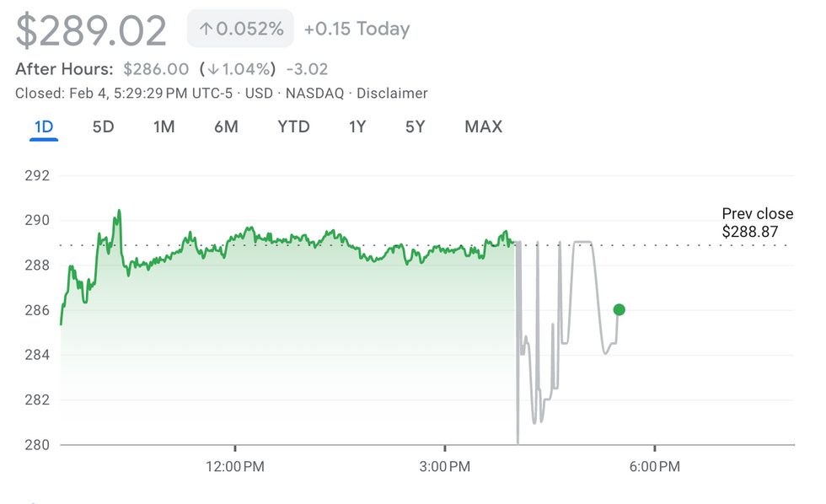Open the 1M time range tab
Image resolution: width=826 pixels, height=504 pixels.
coord(164,127)
